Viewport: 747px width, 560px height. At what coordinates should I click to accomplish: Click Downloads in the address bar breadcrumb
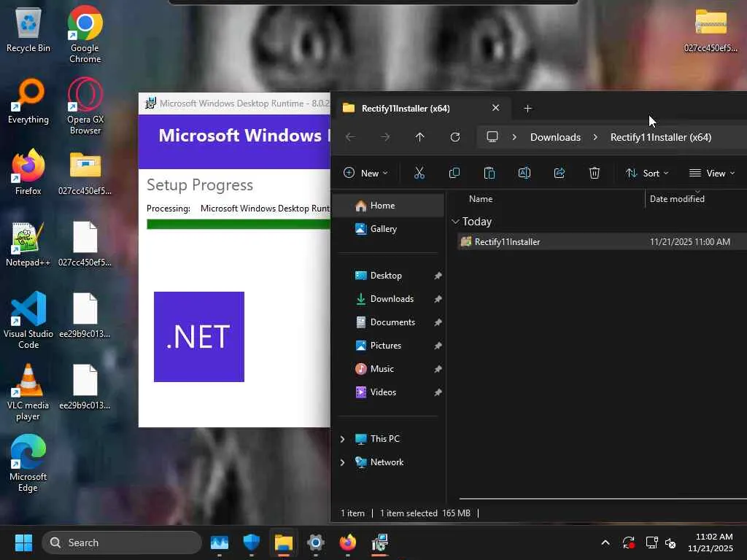pos(555,137)
